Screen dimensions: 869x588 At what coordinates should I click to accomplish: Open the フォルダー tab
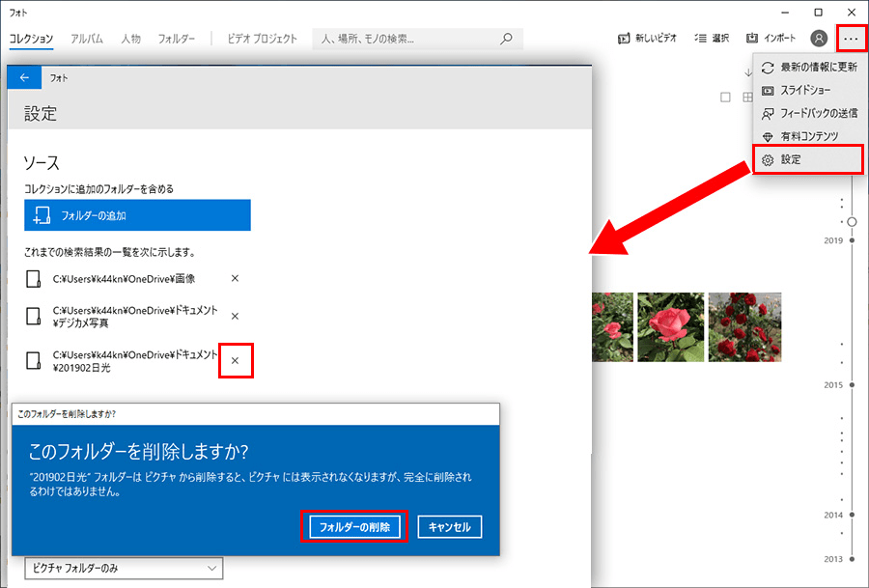(177, 39)
